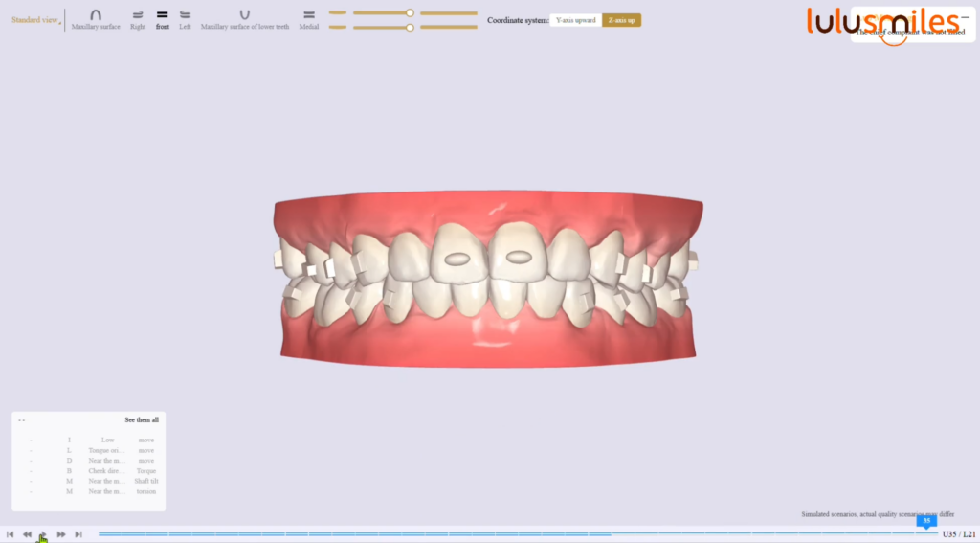Show maxillary surface of lower teeth
Screen dimensions: 980x543
tap(245, 17)
